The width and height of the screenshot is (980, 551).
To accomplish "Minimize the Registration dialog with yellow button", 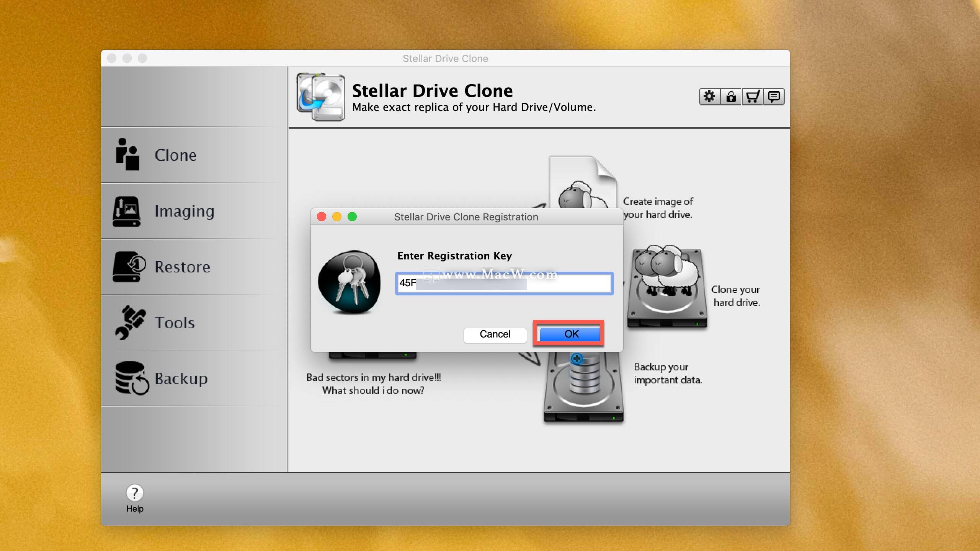I will 337,217.
